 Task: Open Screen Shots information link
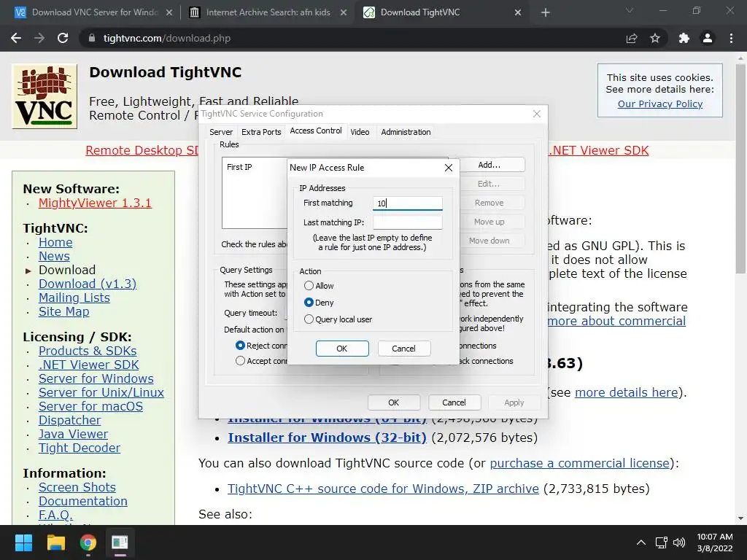pyautogui.click(x=77, y=487)
